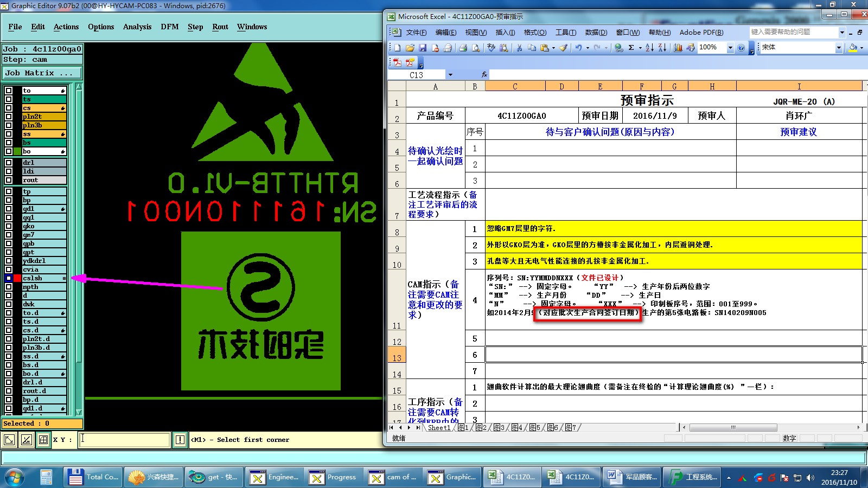Toggle the checkbox for layer 'gko'

(9, 226)
